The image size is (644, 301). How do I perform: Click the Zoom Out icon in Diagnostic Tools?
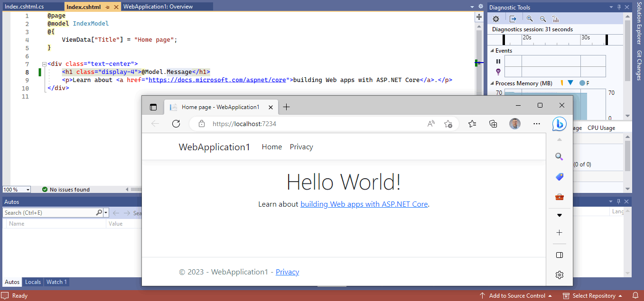coord(543,19)
